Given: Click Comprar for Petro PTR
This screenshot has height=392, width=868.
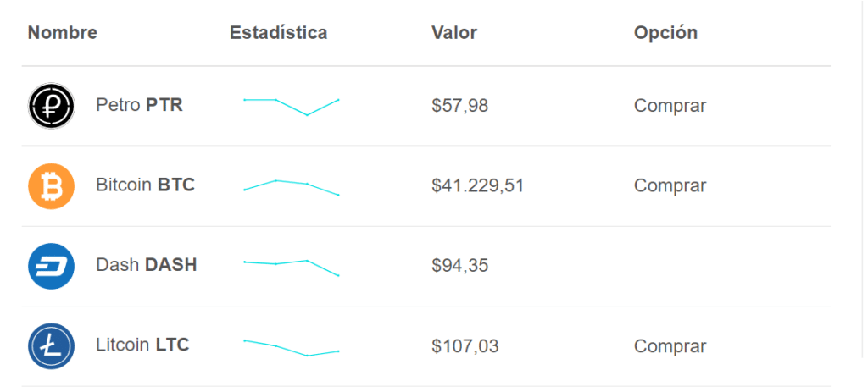Looking at the screenshot, I should (670, 106).
